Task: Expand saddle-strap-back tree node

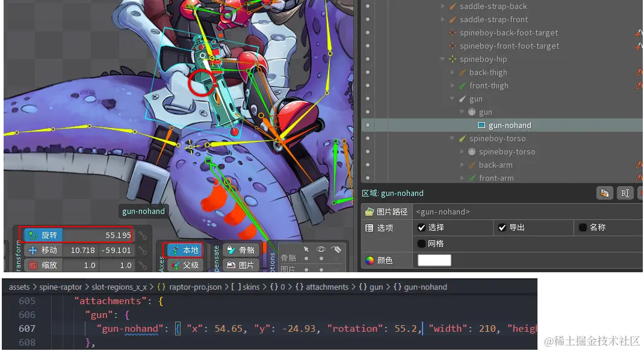Action: pyautogui.click(x=443, y=6)
